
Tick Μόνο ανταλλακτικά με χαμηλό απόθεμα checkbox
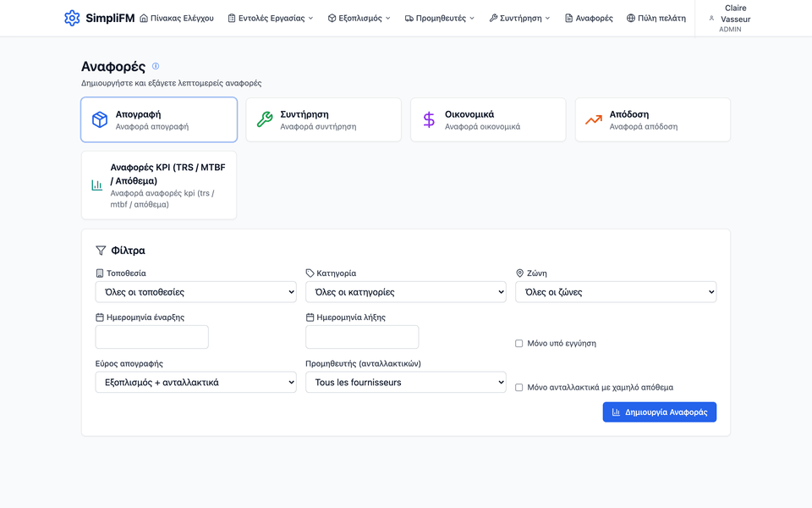point(518,387)
